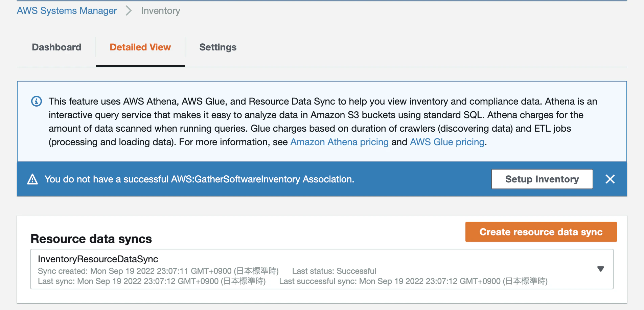Click the Resource data syncs heading
644x310 pixels.
click(91, 239)
